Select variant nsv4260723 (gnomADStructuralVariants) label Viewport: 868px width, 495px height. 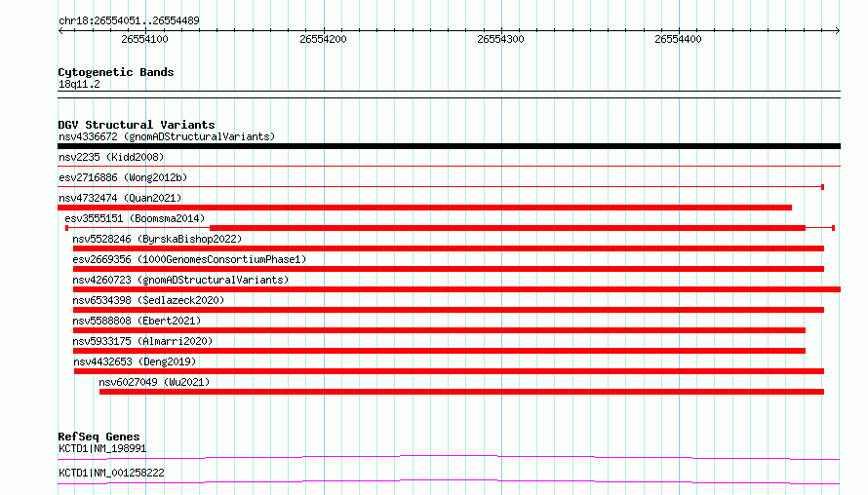click(180, 280)
